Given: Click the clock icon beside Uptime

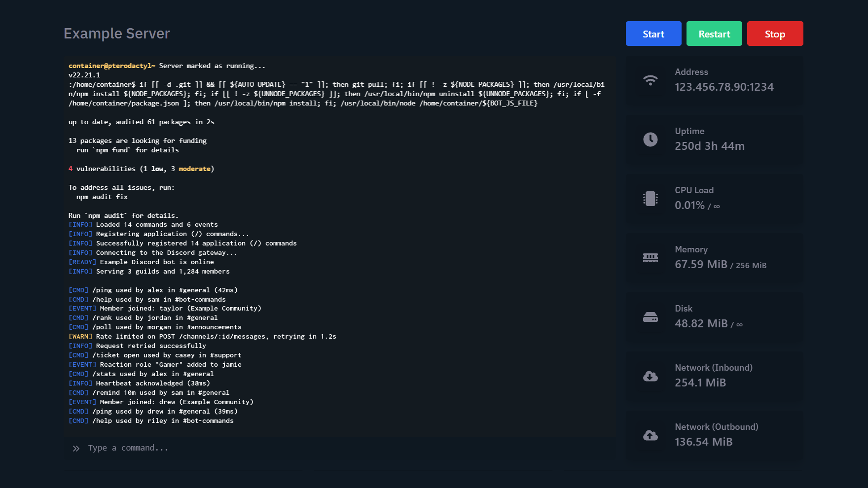Looking at the screenshot, I should [x=651, y=139].
